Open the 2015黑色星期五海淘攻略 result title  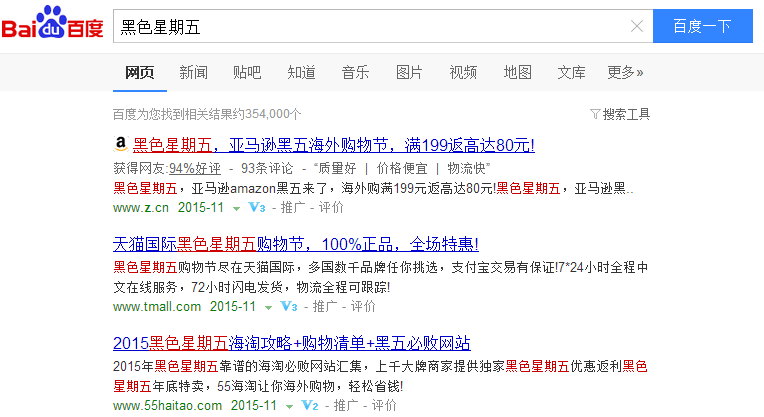(292, 343)
